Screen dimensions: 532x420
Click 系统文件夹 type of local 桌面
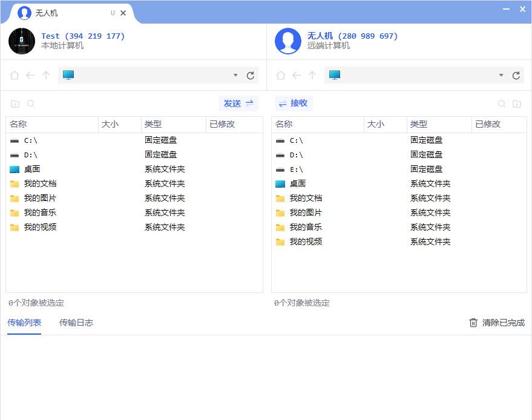165,169
